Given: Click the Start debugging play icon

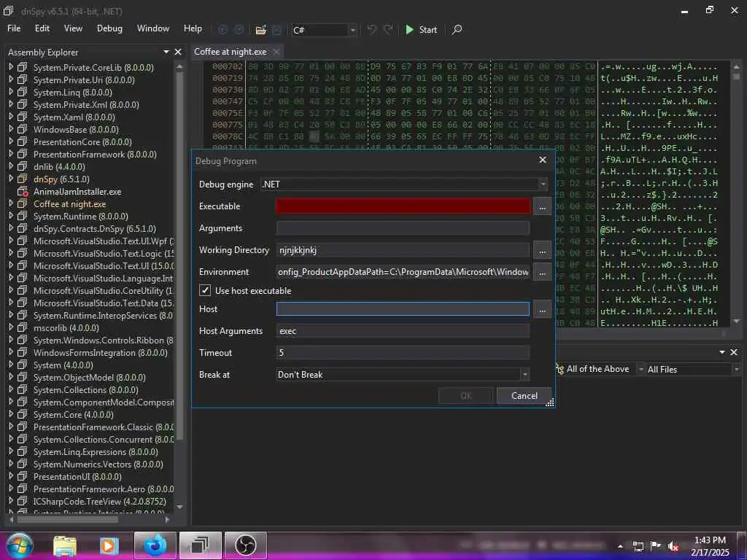Looking at the screenshot, I should tap(409, 29).
